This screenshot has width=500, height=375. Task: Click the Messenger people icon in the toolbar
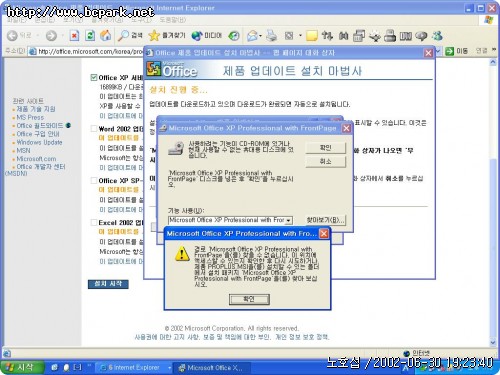(437, 36)
